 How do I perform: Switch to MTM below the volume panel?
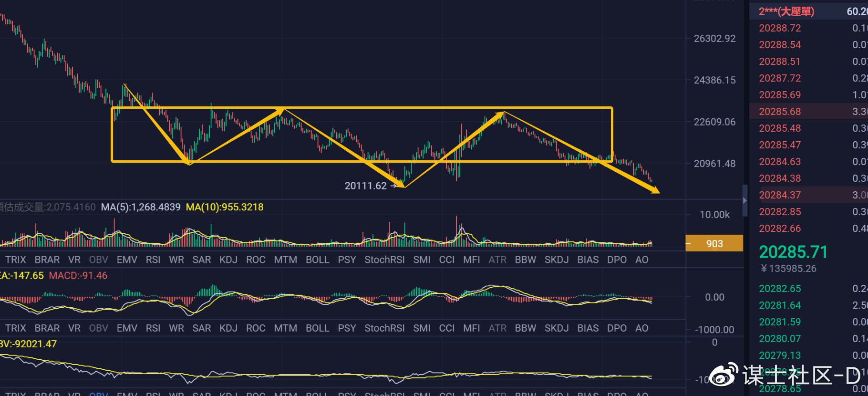(x=286, y=260)
